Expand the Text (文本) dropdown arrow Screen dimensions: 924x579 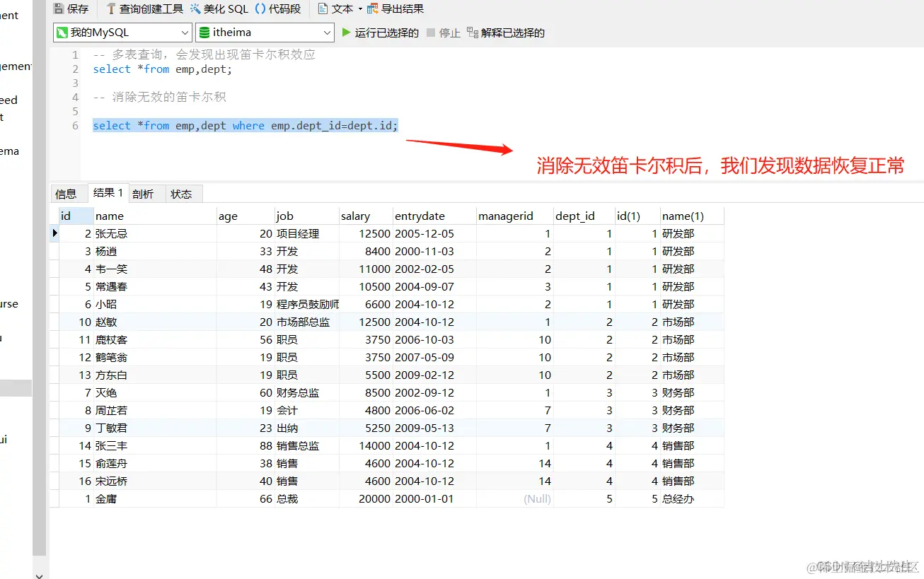point(360,9)
